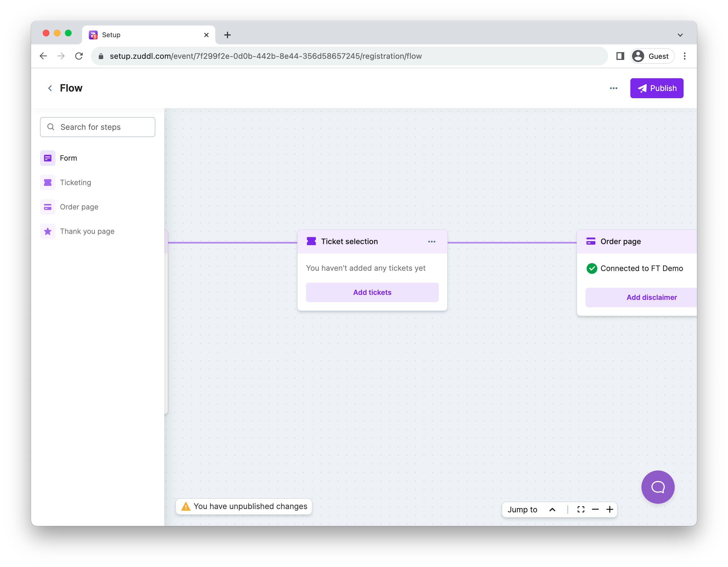
Task: Click the Add tickets button
Action: coord(372,292)
